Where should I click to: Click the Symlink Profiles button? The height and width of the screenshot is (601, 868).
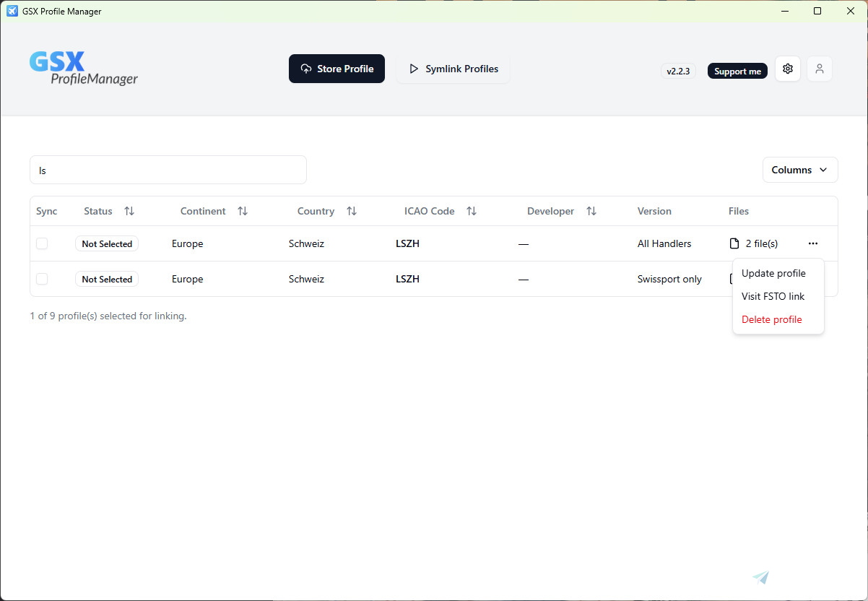[x=453, y=69]
